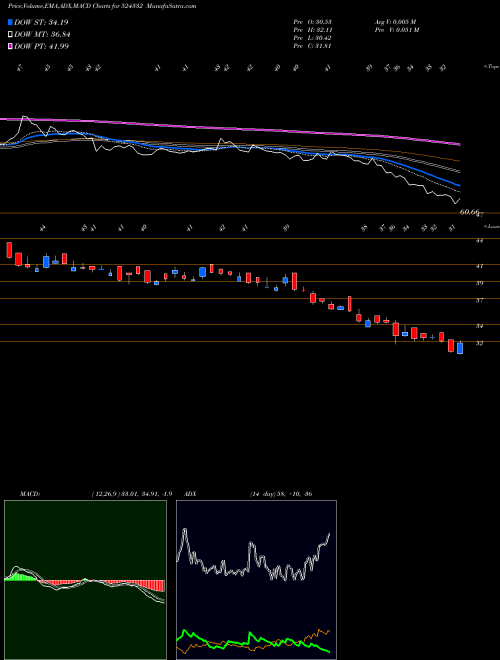The height and width of the screenshot is (660, 500).
Task: Click the magenta DOW PT legend swatch
Action: 11,46
